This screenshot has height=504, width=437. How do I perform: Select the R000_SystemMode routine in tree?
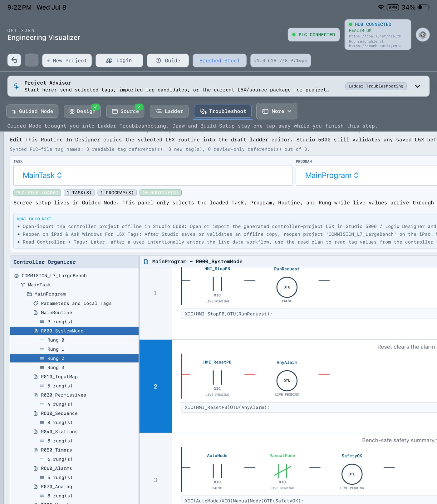pos(74,331)
